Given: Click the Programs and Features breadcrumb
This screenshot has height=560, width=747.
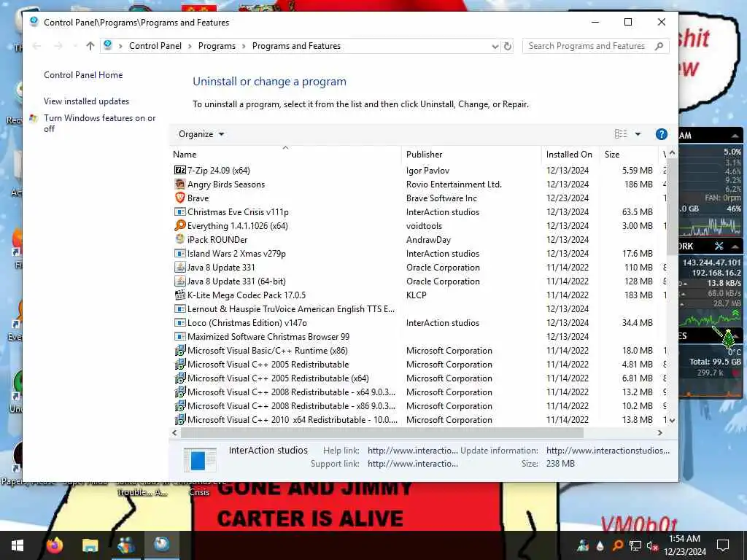Looking at the screenshot, I should point(296,46).
